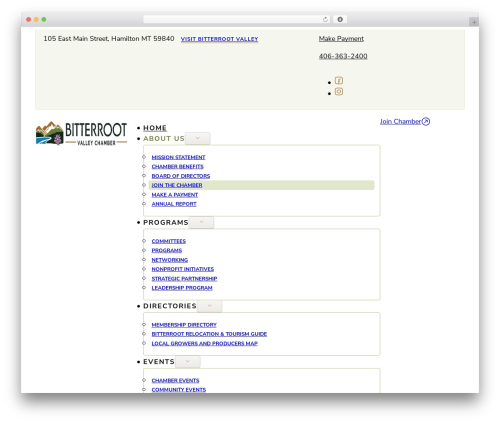Image resolution: width=500 pixels, height=423 pixels.
Task: Click the Make Payment header link
Action: tap(341, 39)
